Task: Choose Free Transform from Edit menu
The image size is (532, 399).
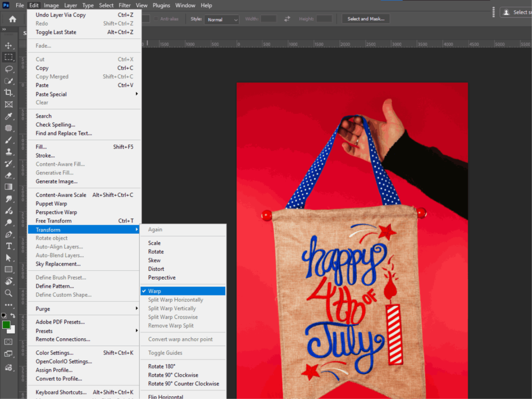Action: click(x=84, y=221)
